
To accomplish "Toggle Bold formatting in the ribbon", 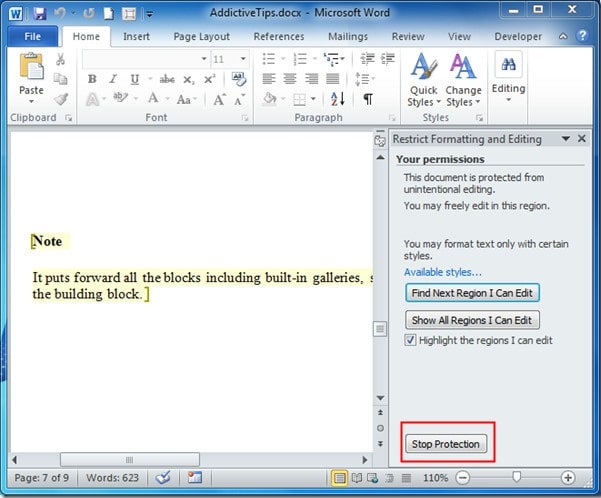I will click(x=91, y=79).
